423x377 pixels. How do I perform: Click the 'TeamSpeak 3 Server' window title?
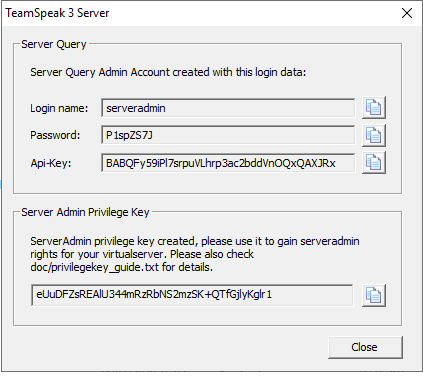point(57,13)
